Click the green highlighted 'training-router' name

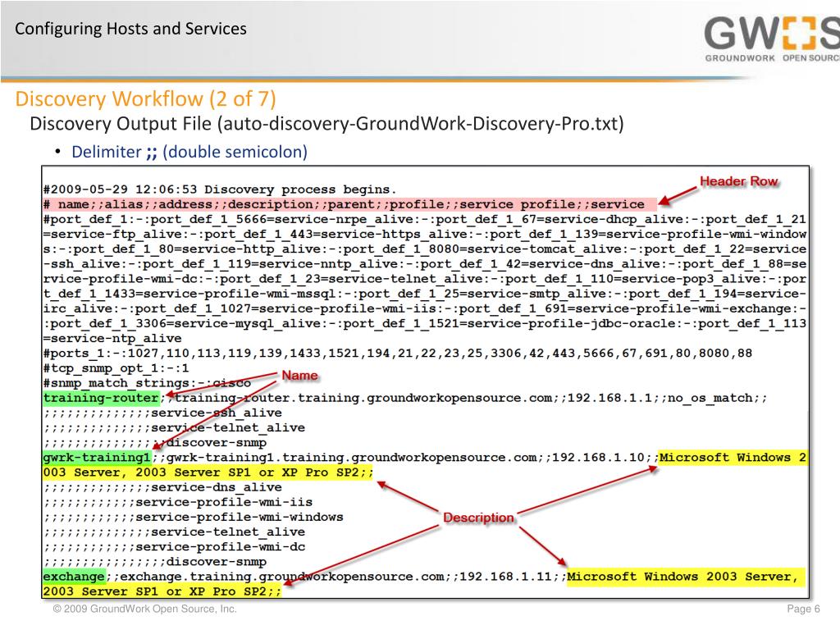(101, 398)
